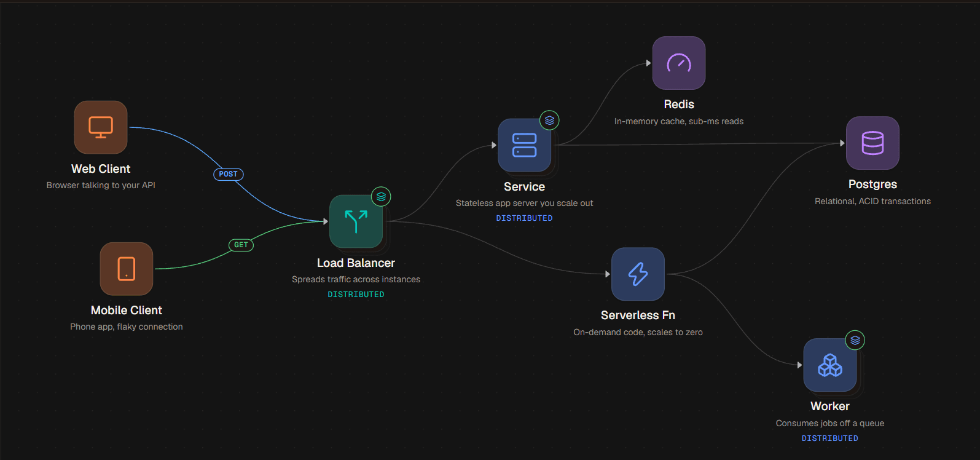Click the "Postgres" node title
The width and height of the screenshot is (980, 460).
872,184
